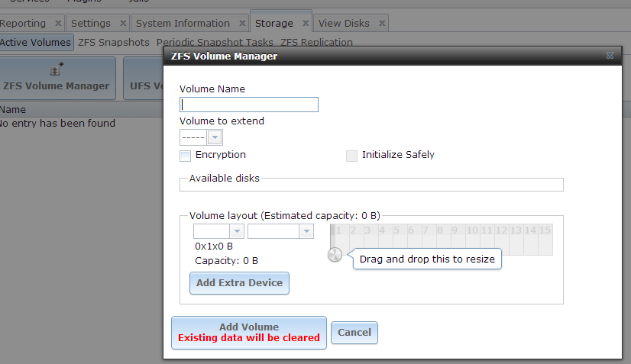
Task: Open the ZFS Snapshots sub-tab
Action: [x=114, y=42]
